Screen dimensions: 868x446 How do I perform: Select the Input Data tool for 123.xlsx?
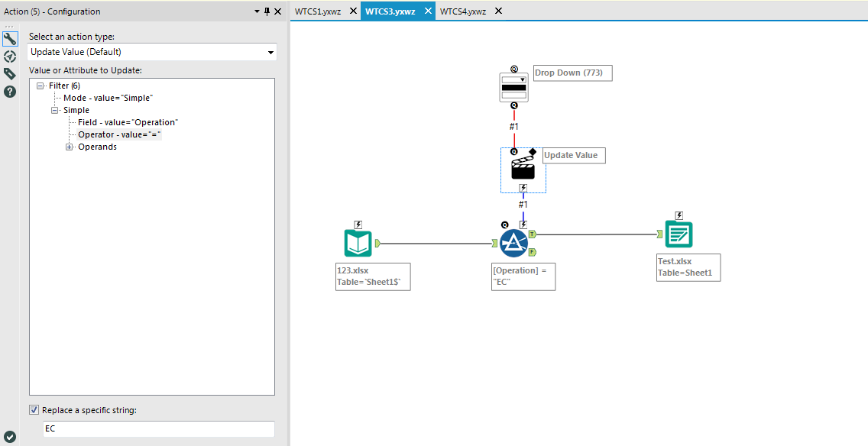[x=358, y=243]
